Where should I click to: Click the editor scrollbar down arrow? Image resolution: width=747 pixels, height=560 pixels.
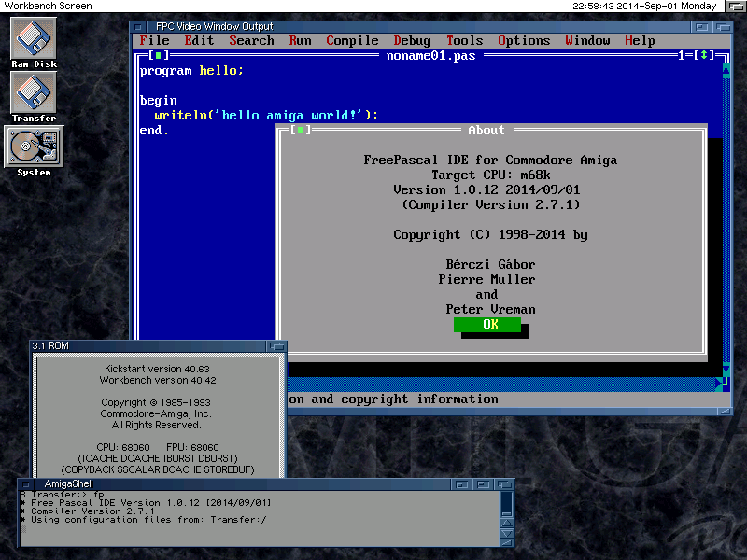click(726, 369)
